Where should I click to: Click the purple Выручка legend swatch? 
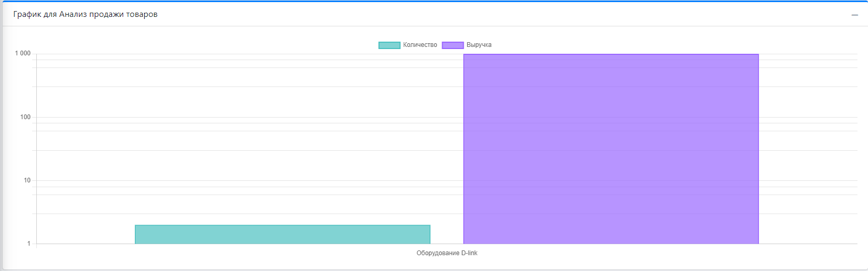click(x=452, y=45)
